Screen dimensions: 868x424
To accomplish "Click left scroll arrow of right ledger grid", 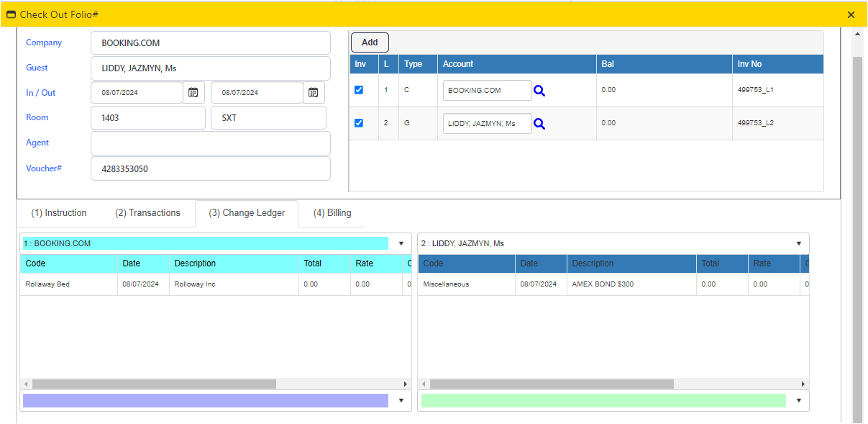I will [424, 384].
